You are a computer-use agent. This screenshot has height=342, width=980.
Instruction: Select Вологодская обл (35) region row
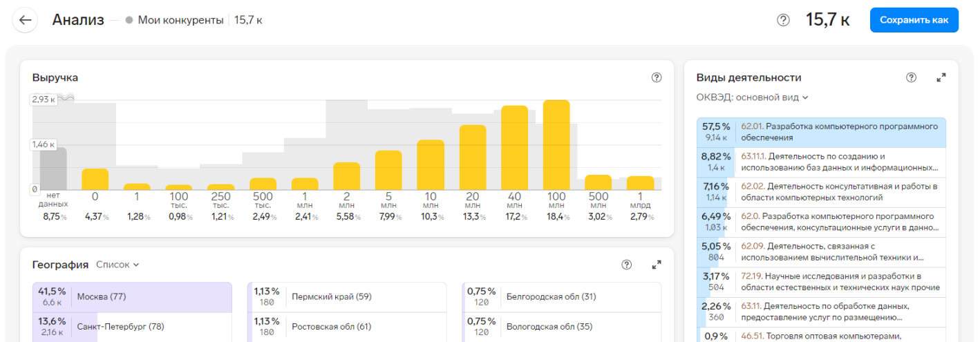pos(562,327)
